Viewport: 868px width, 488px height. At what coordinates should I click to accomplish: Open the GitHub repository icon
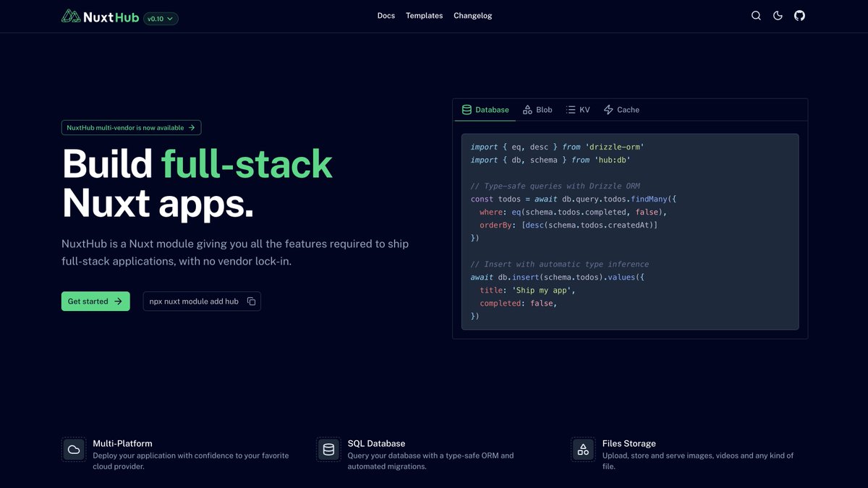[799, 16]
